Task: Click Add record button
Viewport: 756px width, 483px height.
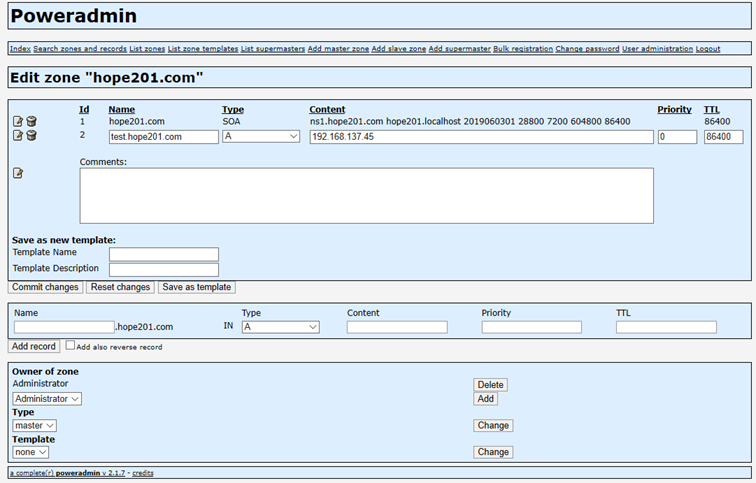Action: point(34,347)
